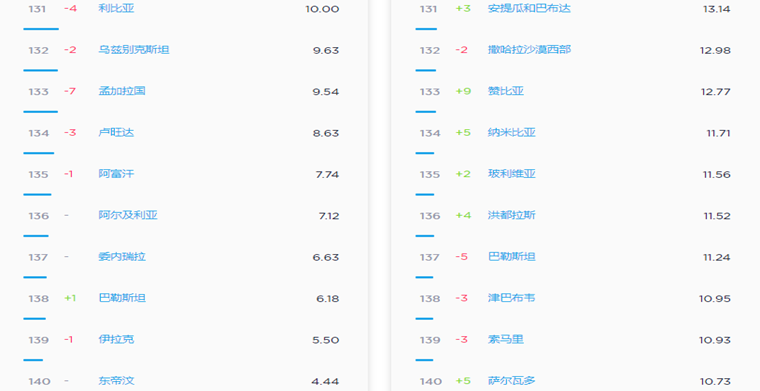760x391 pixels.
Task: Select rank 138 beside 津巴布韦
Action: click(x=430, y=299)
